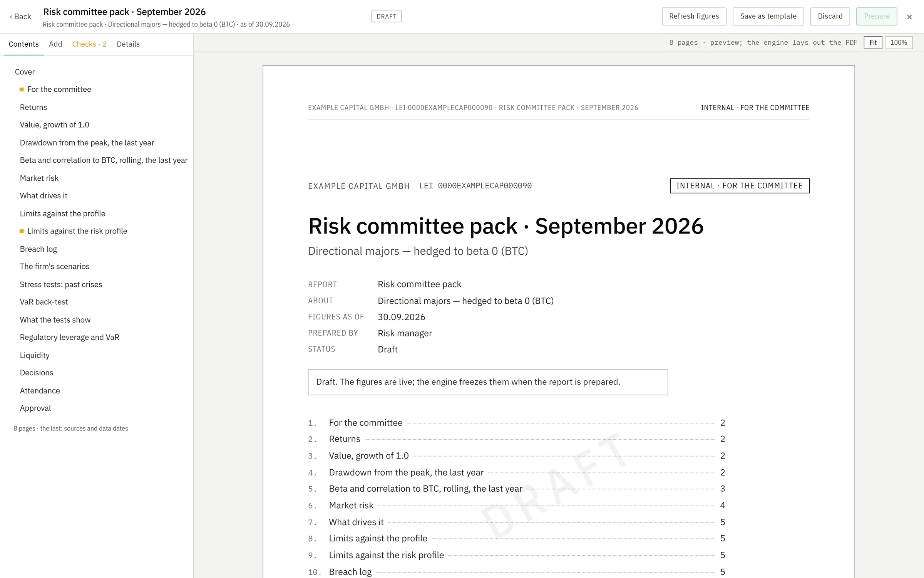This screenshot has height=578, width=924.
Task: Select Approval section
Action: (35, 408)
